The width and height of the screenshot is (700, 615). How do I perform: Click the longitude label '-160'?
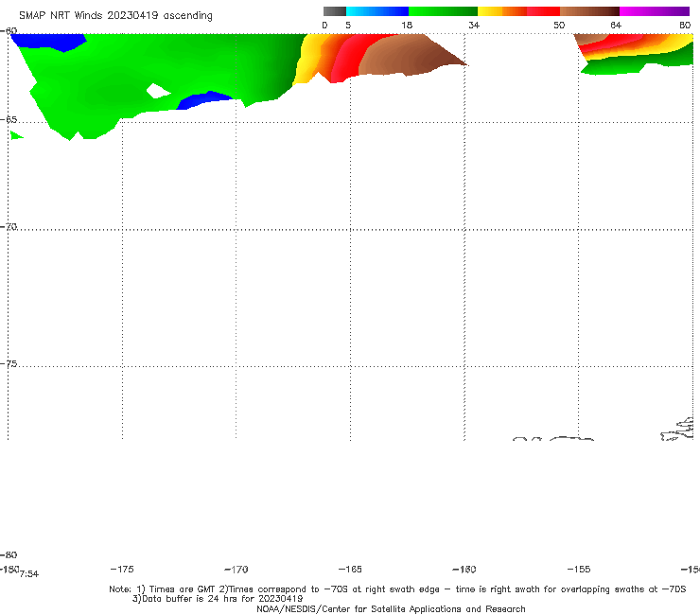point(464,569)
